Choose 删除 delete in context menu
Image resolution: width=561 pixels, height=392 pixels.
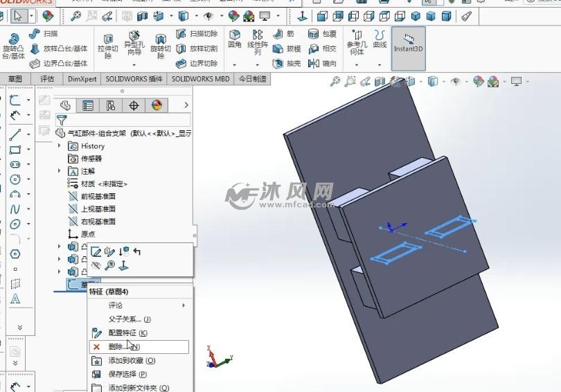(139, 347)
